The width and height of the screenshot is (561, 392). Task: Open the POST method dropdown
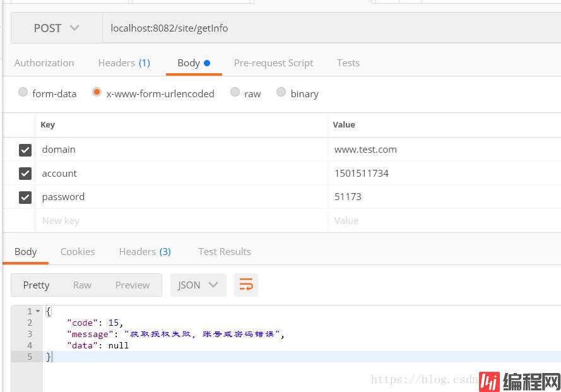pyautogui.click(x=57, y=28)
